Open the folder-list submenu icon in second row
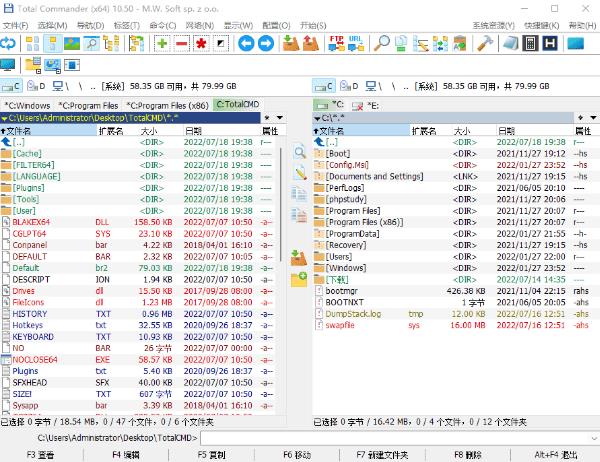The image size is (600, 462). pyautogui.click(x=33, y=65)
